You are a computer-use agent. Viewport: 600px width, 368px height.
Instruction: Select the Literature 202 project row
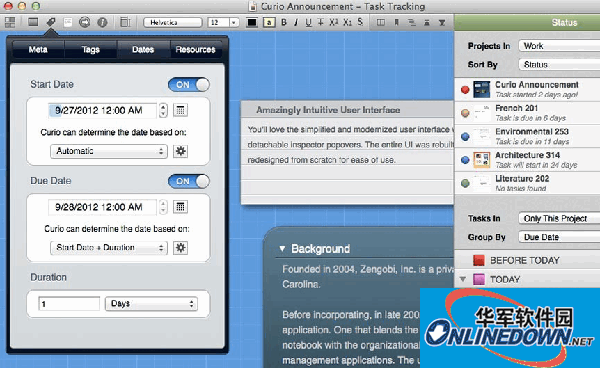click(527, 183)
